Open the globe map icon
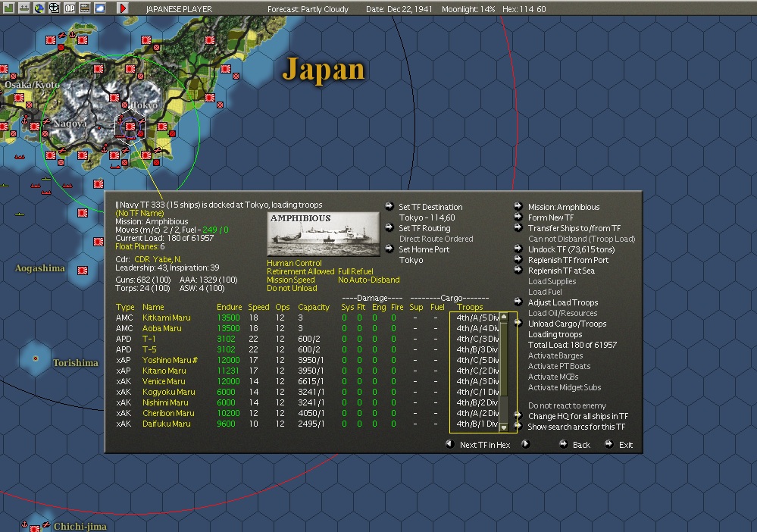Screen dimensions: 757x532 pos(39,8)
